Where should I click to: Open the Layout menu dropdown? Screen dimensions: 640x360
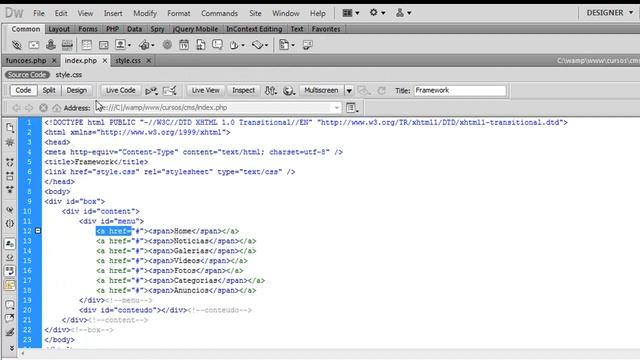click(351, 13)
